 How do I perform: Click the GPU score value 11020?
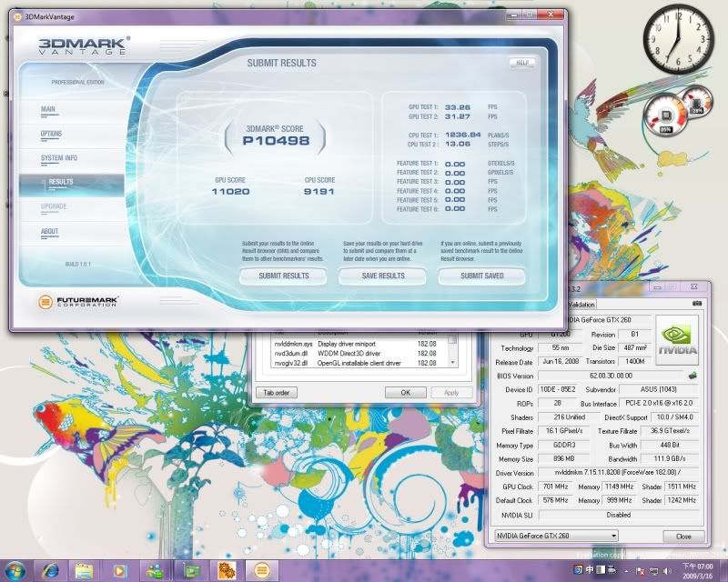tap(230, 192)
